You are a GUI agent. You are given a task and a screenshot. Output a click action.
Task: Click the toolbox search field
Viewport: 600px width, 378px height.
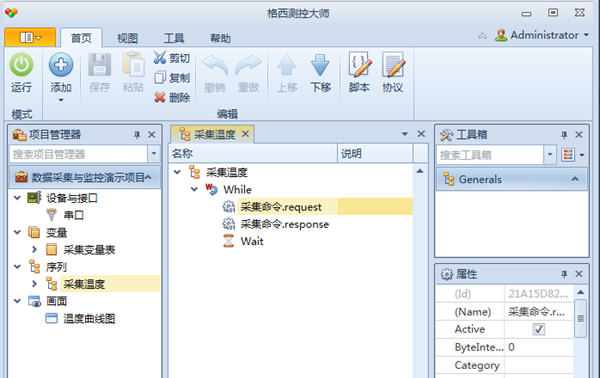pos(490,155)
